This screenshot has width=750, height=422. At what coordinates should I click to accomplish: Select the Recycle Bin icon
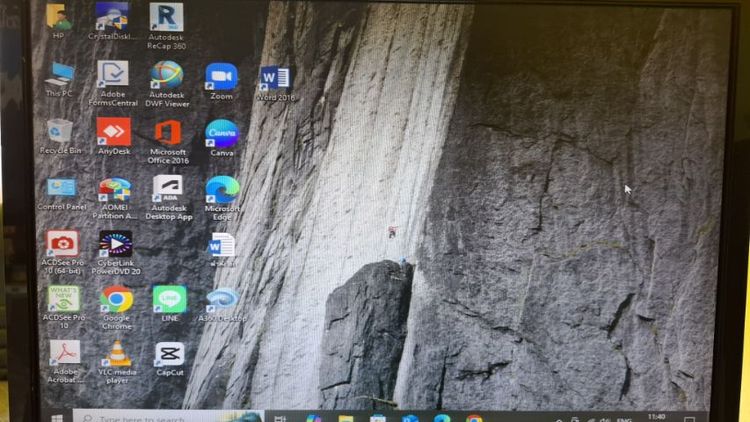[x=60, y=136]
